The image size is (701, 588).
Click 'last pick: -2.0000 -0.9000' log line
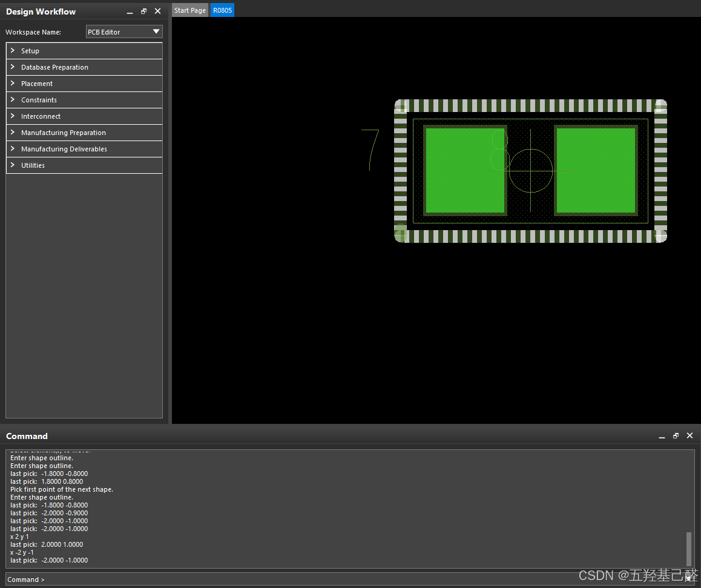pyautogui.click(x=49, y=513)
